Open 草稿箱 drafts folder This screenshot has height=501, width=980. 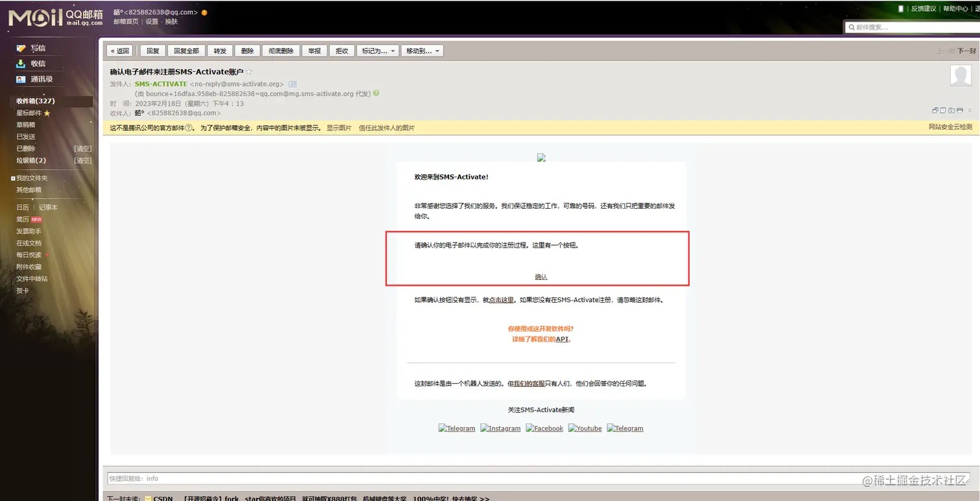pos(26,125)
